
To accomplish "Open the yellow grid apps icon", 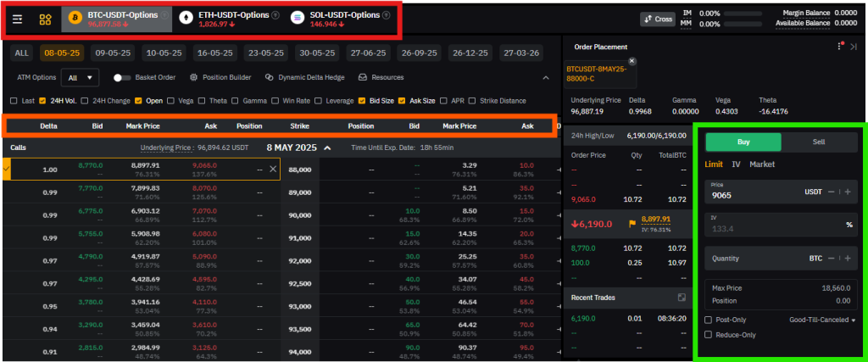I will 46,19.
